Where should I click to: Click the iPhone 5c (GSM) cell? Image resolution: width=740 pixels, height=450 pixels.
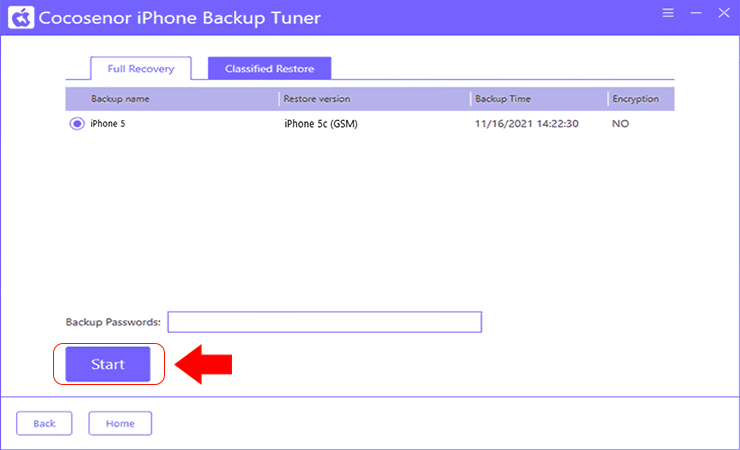(321, 124)
